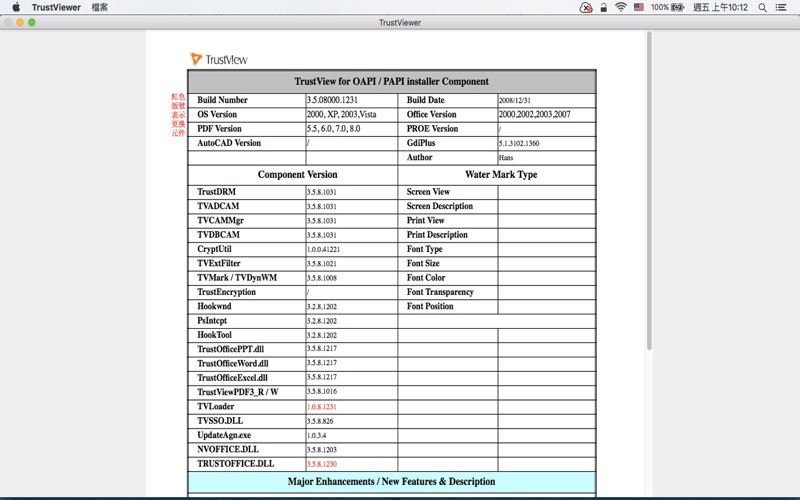The width and height of the screenshot is (800, 500).
Task: Click the yellow minimize window button
Action: click(x=20, y=22)
